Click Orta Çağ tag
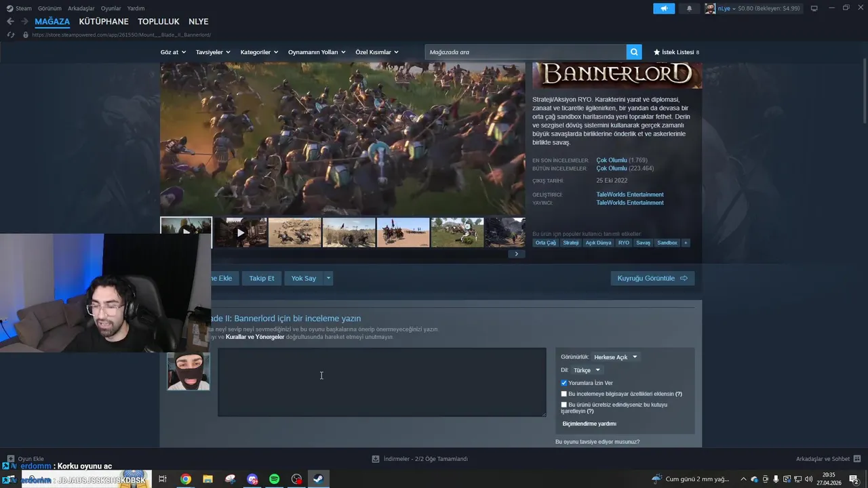The image size is (868, 488). (x=545, y=243)
